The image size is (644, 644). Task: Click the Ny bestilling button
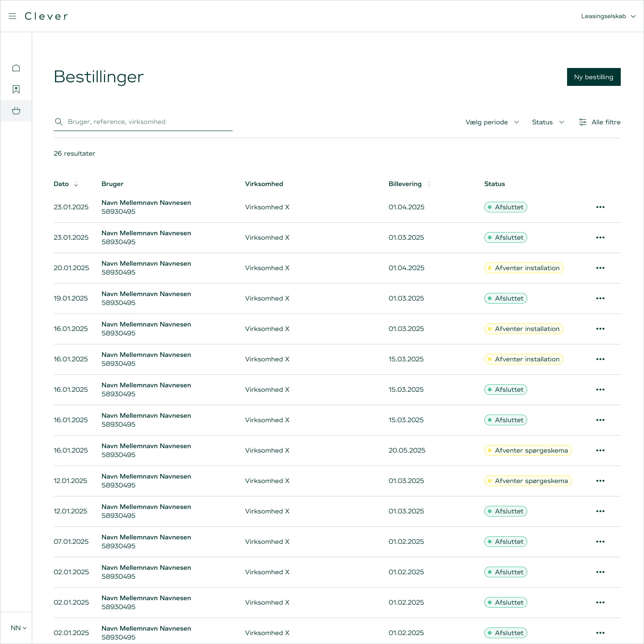[593, 77]
